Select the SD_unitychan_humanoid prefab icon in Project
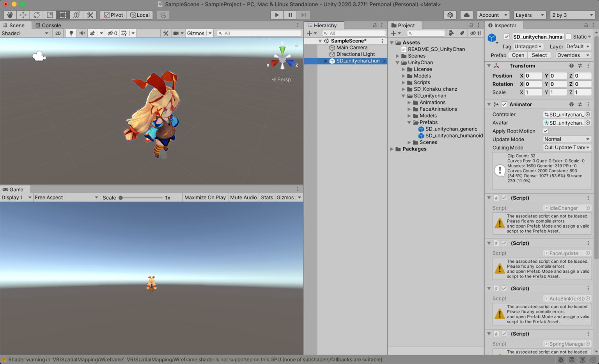 coord(421,136)
